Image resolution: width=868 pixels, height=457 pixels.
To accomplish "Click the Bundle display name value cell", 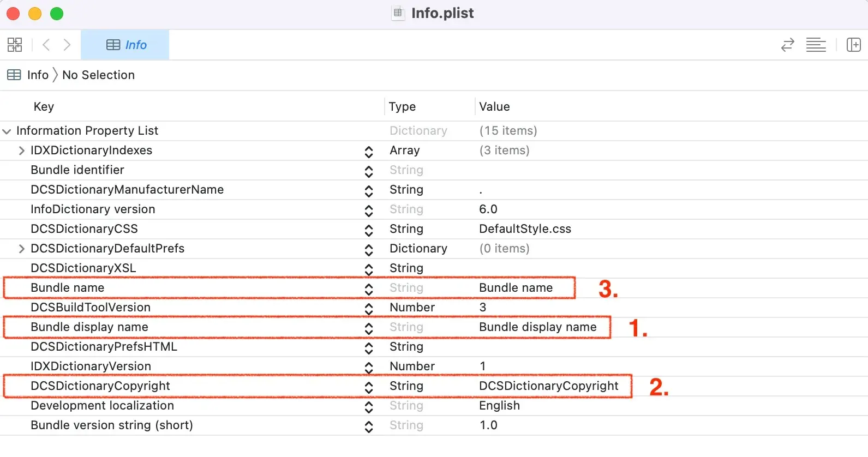I will point(537,327).
